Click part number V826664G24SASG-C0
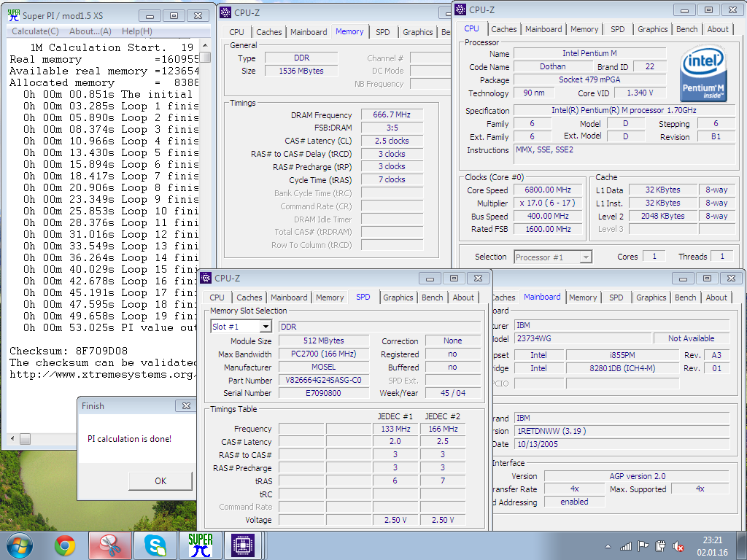Viewport: 747px width, 560px height. point(323,380)
